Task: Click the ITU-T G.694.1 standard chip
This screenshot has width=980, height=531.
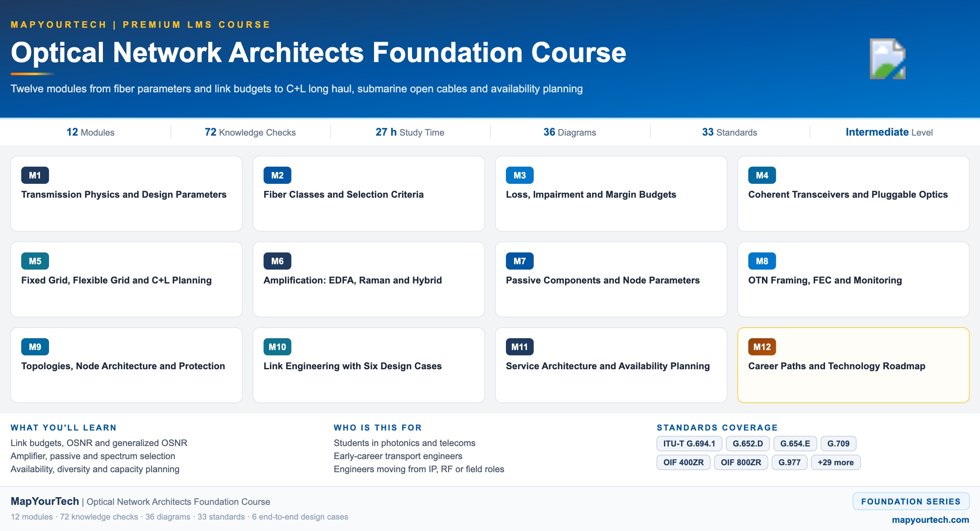Action: pyautogui.click(x=689, y=444)
